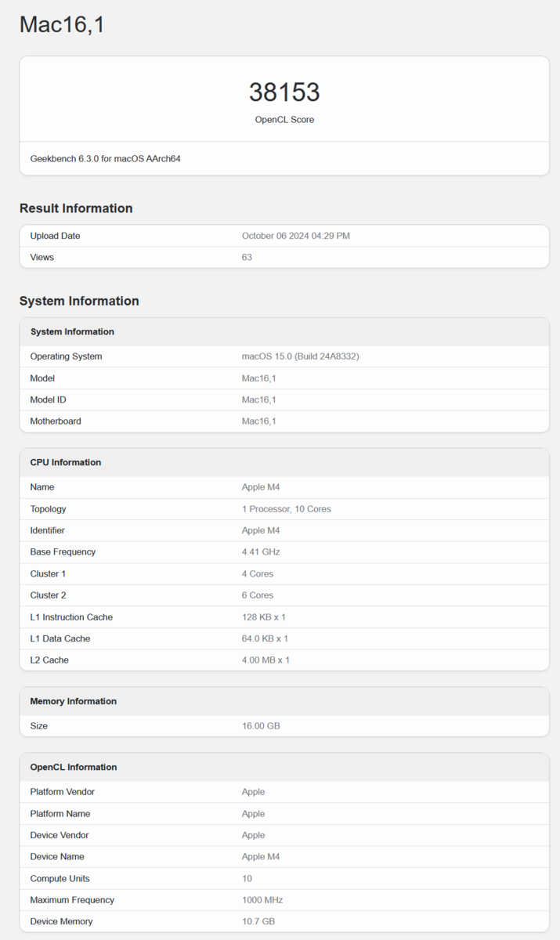Image resolution: width=560 pixels, height=940 pixels.
Task: Click the Topology value 1 Processor, 10 Cores
Action: click(x=286, y=509)
